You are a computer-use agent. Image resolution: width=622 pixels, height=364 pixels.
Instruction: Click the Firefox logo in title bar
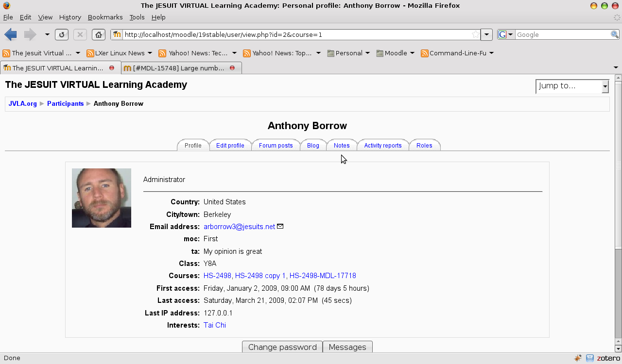(x=6, y=6)
